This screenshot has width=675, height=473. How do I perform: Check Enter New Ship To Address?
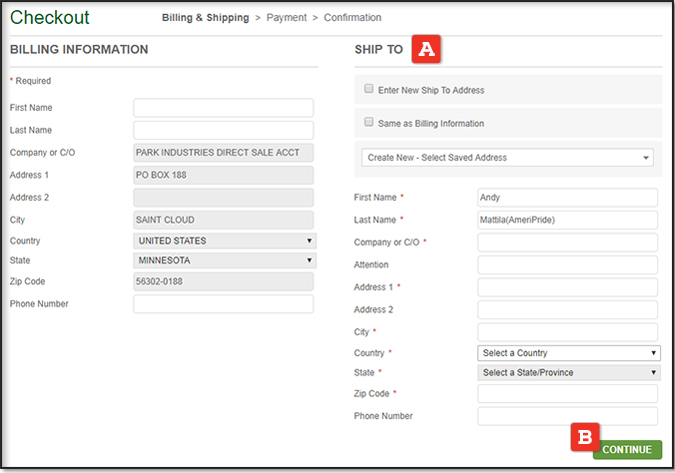[369, 89]
